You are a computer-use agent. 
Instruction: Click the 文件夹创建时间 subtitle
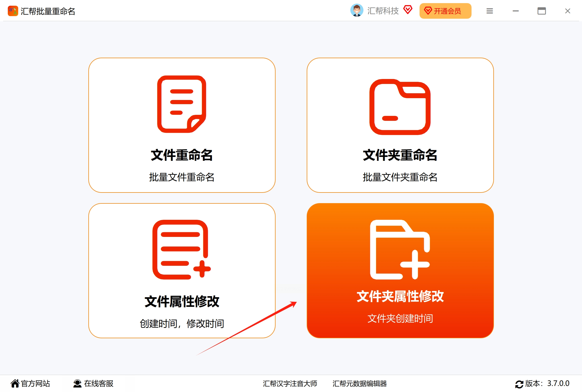click(400, 318)
